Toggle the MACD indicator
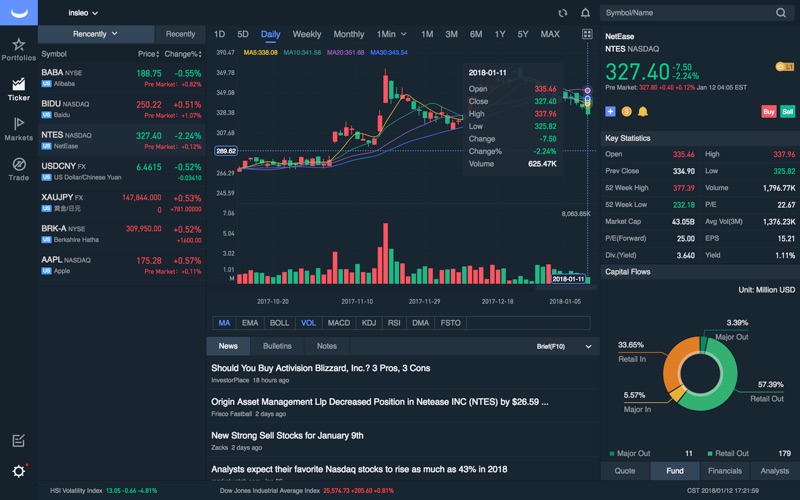Viewport: 800px width, 500px height. pyautogui.click(x=339, y=323)
